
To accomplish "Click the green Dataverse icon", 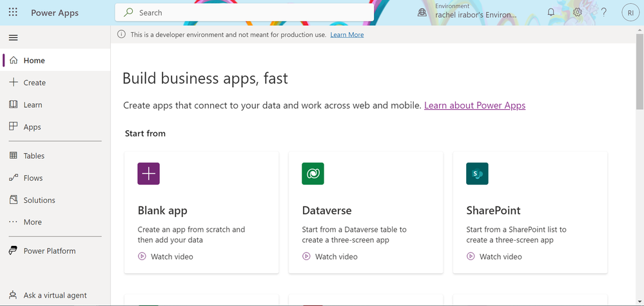I will click(x=313, y=174).
